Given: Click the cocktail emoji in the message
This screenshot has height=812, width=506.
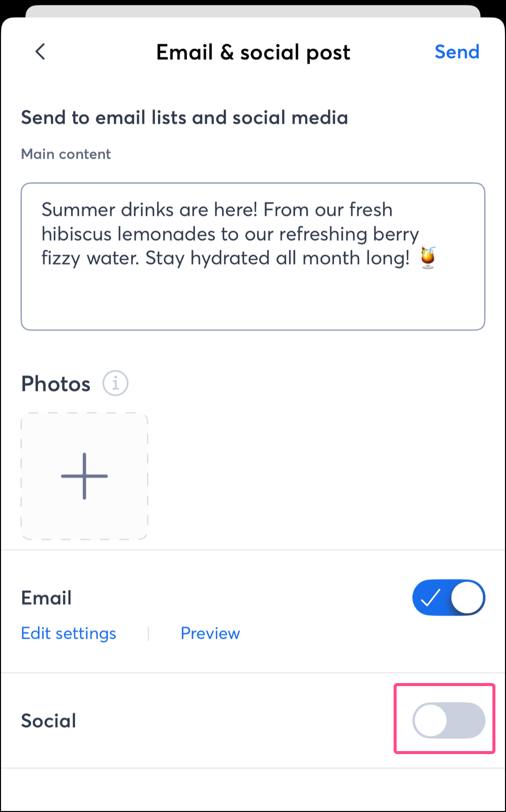Looking at the screenshot, I should [428, 258].
